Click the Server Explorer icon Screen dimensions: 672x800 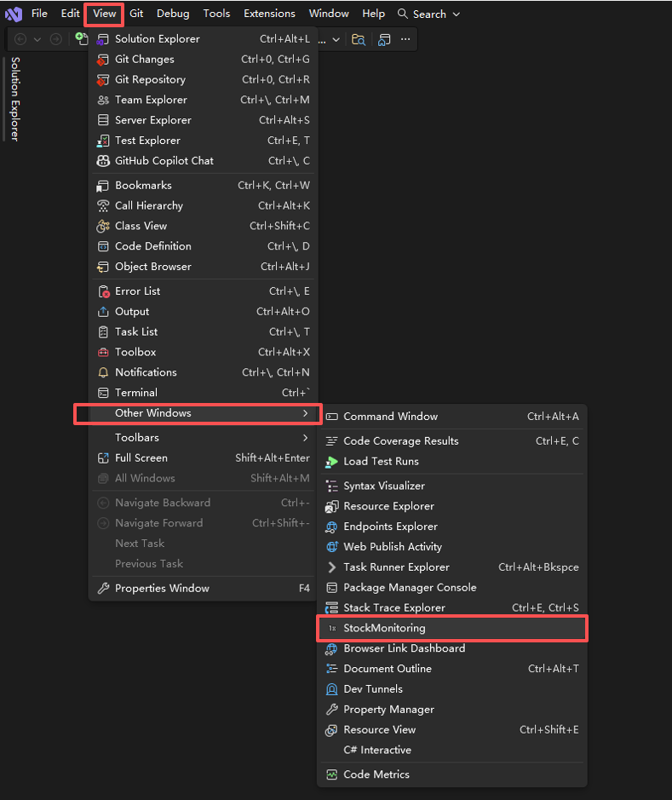pyautogui.click(x=103, y=120)
